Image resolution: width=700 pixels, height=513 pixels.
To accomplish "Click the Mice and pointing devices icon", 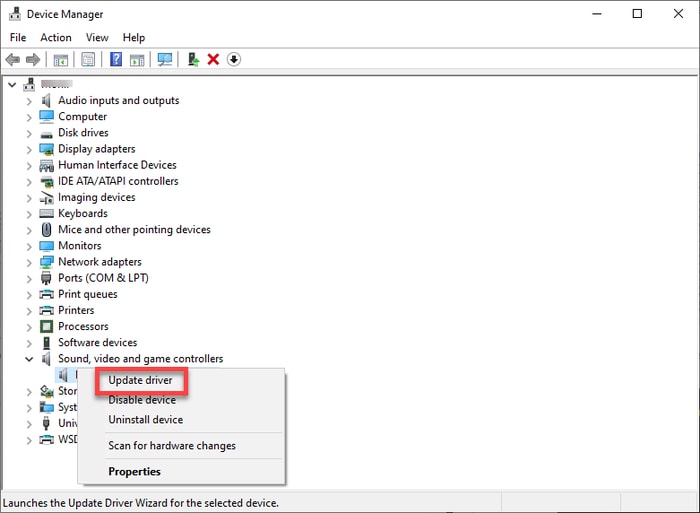I will tap(46, 229).
